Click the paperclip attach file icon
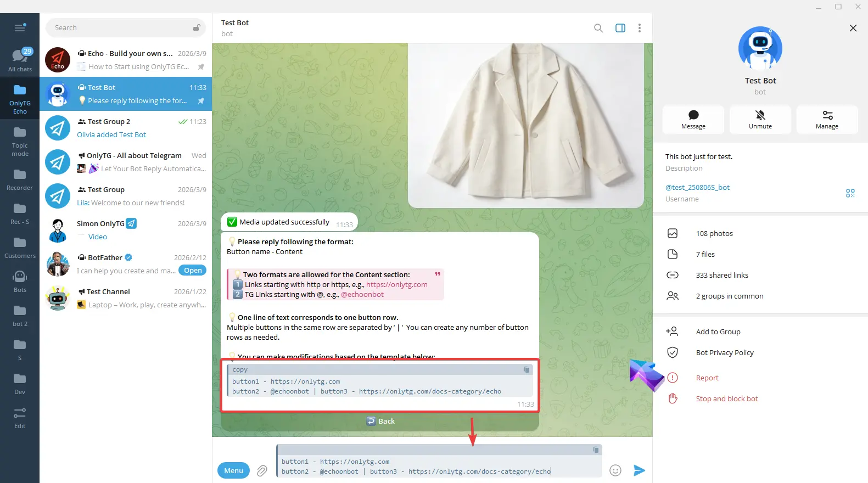 point(262,471)
